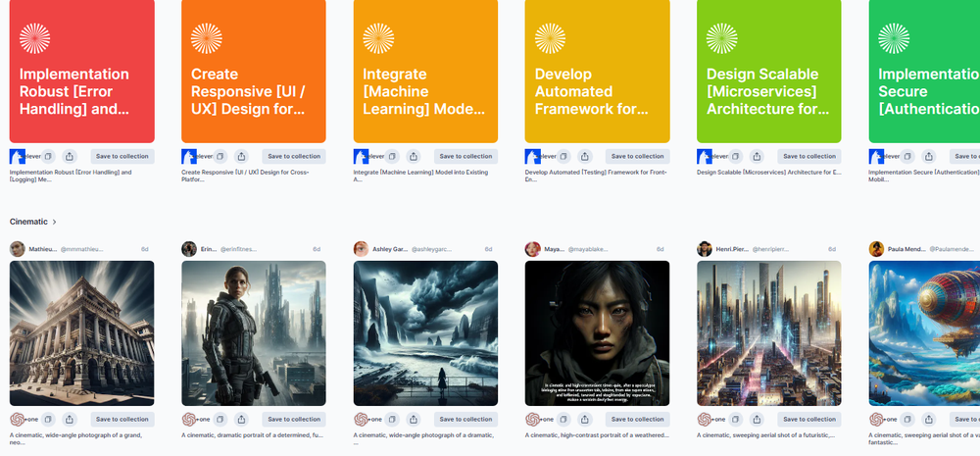
Task: Share Ashley Garc's stormy seascape prompt
Action: (x=414, y=419)
